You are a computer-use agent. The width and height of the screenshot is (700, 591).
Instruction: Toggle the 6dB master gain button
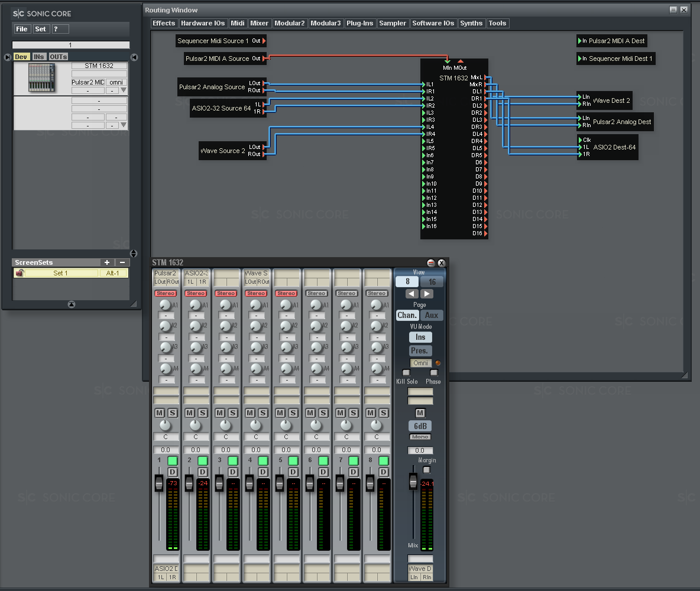coord(420,426)
